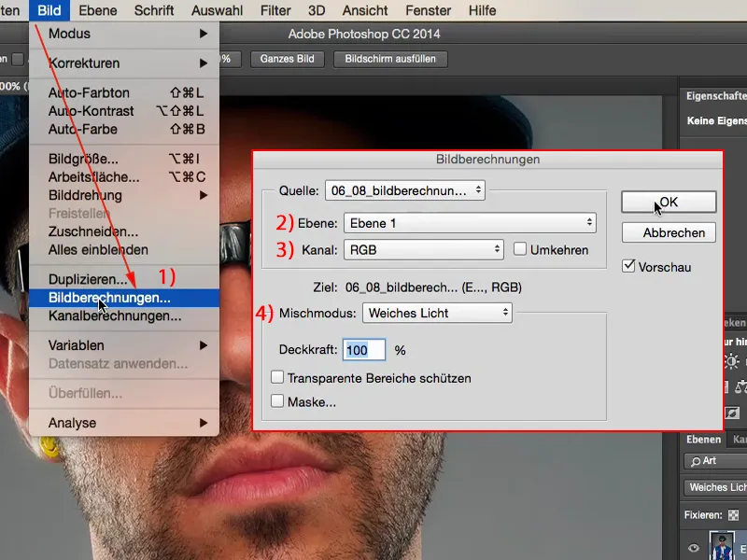
Task: Open the layers panel Weiches Licht dropdown
Action: [x=715, y=487]
